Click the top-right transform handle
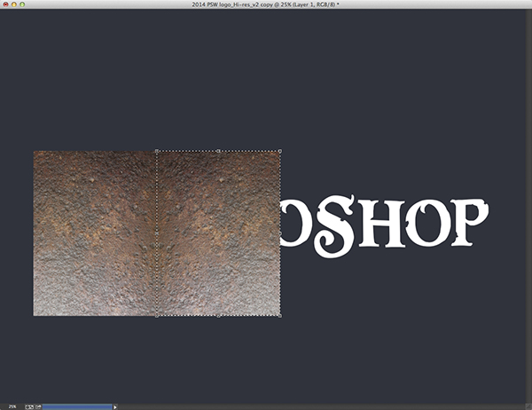532x410 pixels. (x=280, y=151)
